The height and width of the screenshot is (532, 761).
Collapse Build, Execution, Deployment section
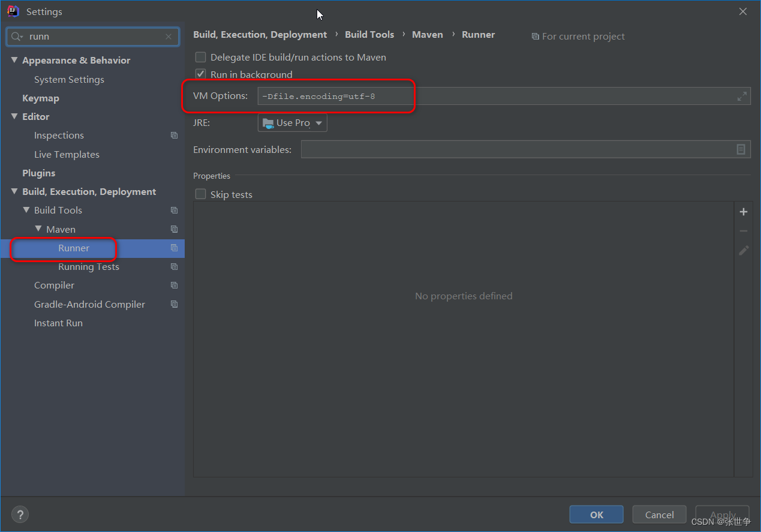click(x=14, y=191)
